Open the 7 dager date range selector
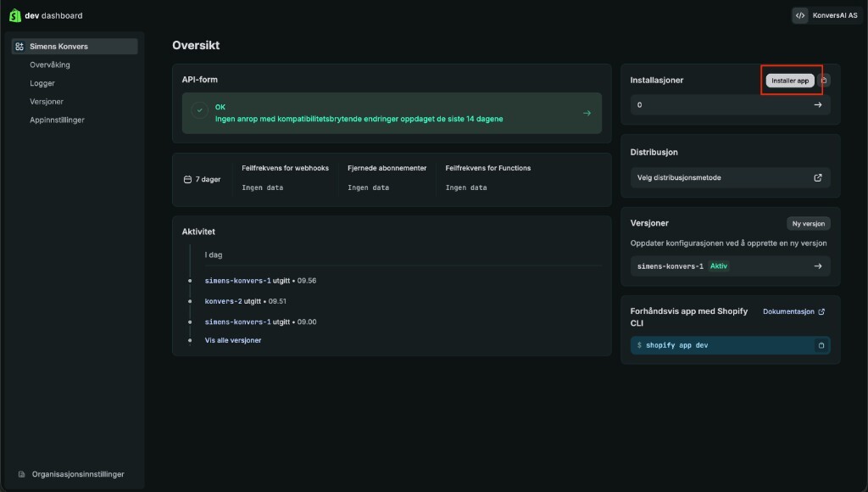Screen dimensions: 868x492 coord(202,180)
